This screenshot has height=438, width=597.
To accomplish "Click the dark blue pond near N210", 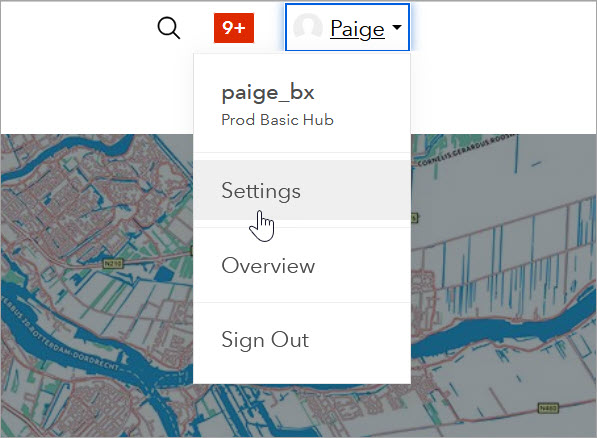I will tap(164, 274).
